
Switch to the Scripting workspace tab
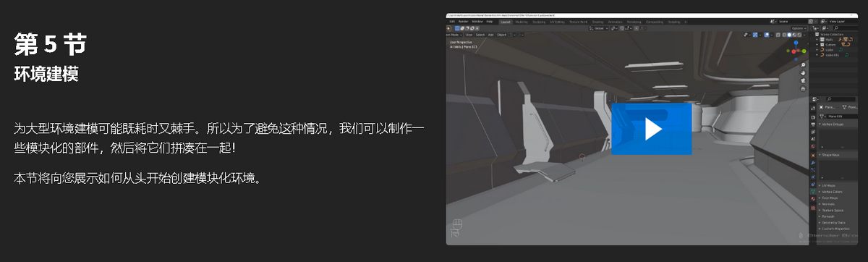(x=673, y=22)
